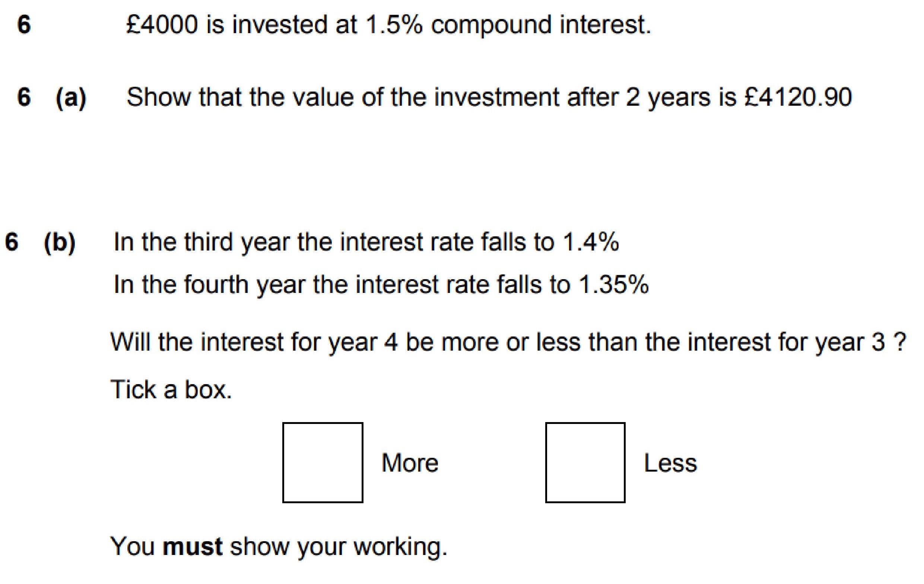The width and height of the screenshot is (924, 584).
Task: Tick the Less checkbox
Action: pyautogui.click(x=585, y=462)
